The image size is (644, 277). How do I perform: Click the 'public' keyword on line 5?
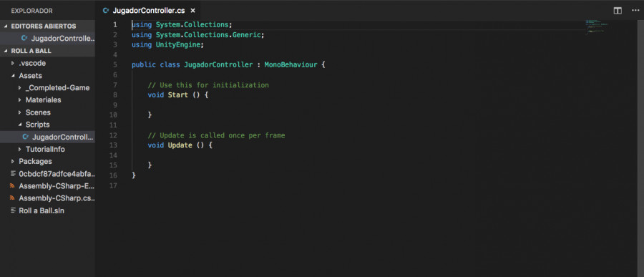(144, 64)
